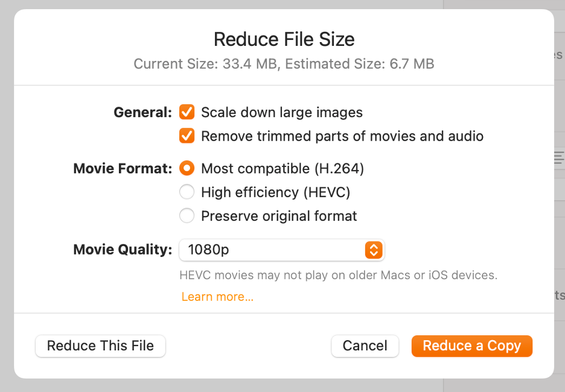
Task: Disable Remove trimmed parts of movies and audio
Action: point(187,136)
